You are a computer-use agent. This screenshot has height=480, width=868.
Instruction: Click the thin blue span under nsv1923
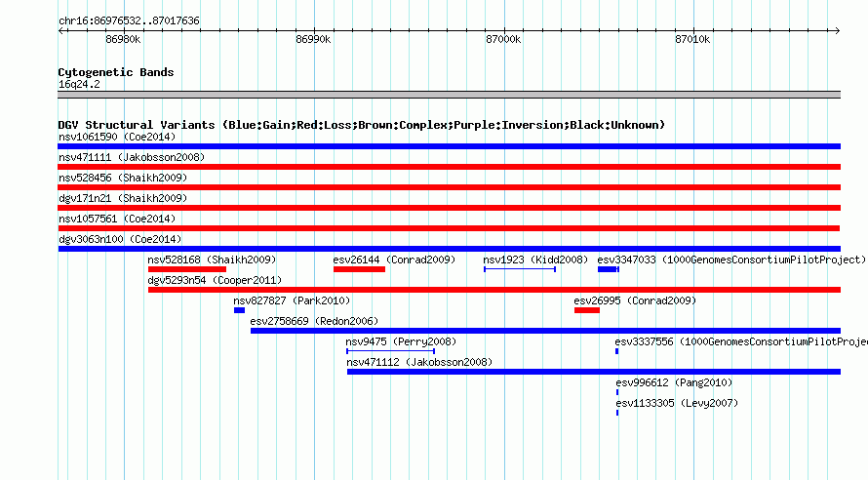click(x=520, y=269)
